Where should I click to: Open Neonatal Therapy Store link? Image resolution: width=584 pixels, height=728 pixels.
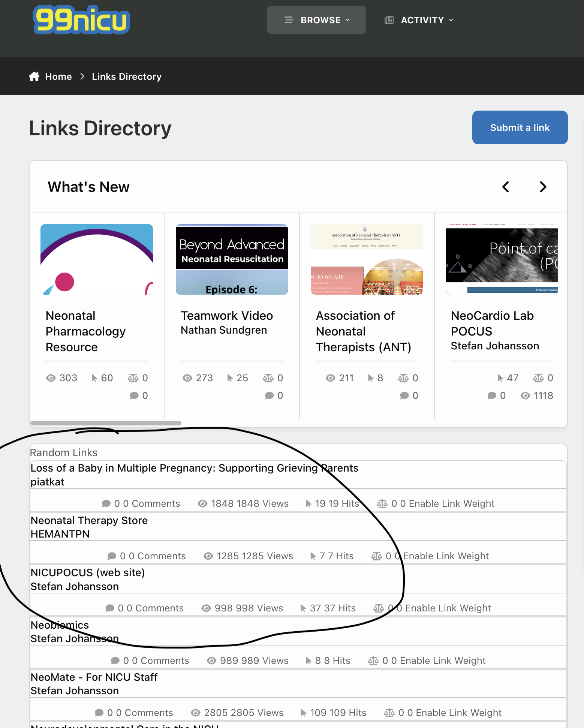point(89,520)
